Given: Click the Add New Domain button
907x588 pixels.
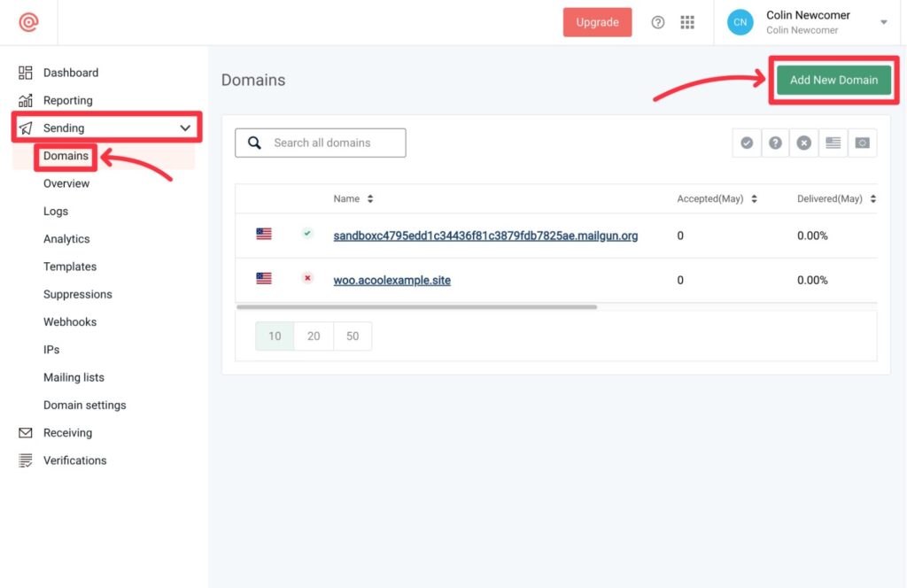Looking at the screenshot, I should (833, 80).
